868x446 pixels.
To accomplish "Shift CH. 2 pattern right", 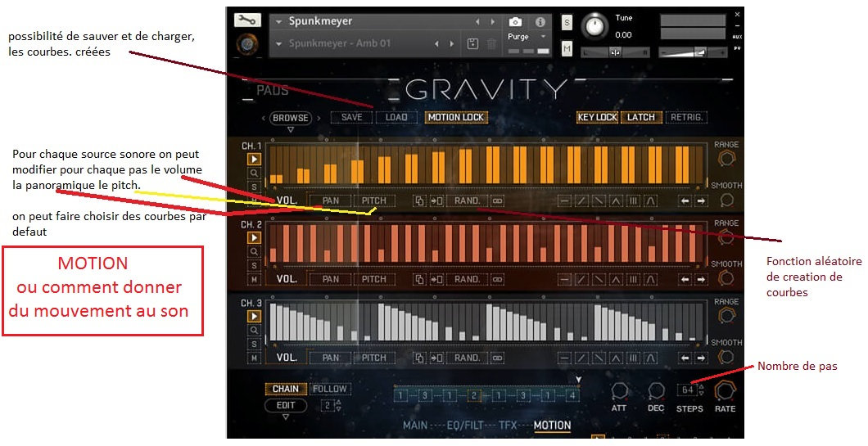I will click(x=701, y=280).
